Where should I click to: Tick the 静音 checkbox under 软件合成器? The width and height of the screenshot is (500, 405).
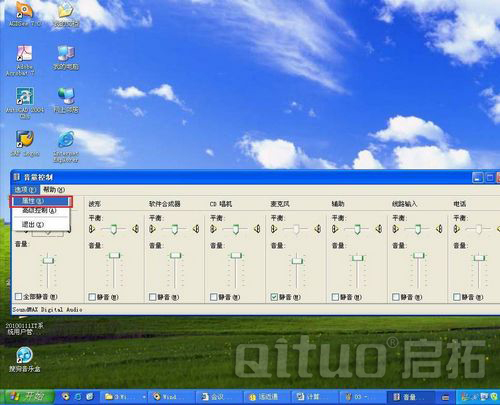(x=153, y=297)
